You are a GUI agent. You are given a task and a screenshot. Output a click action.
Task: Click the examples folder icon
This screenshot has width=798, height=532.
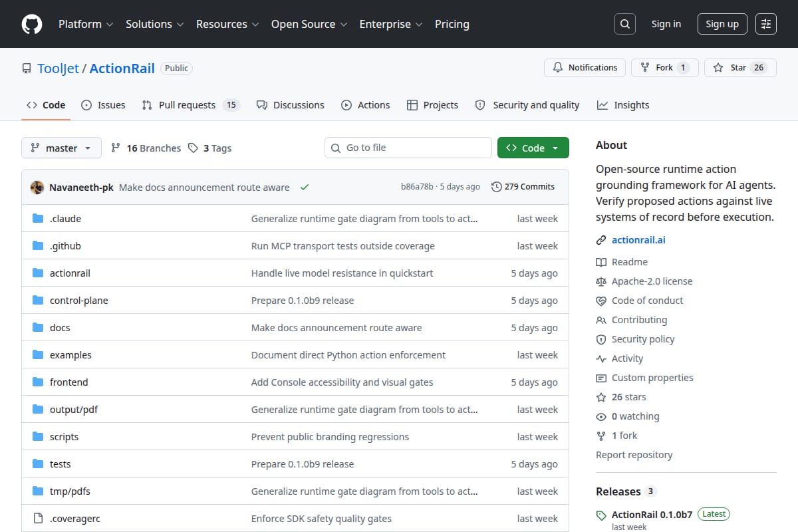(38, 355)
